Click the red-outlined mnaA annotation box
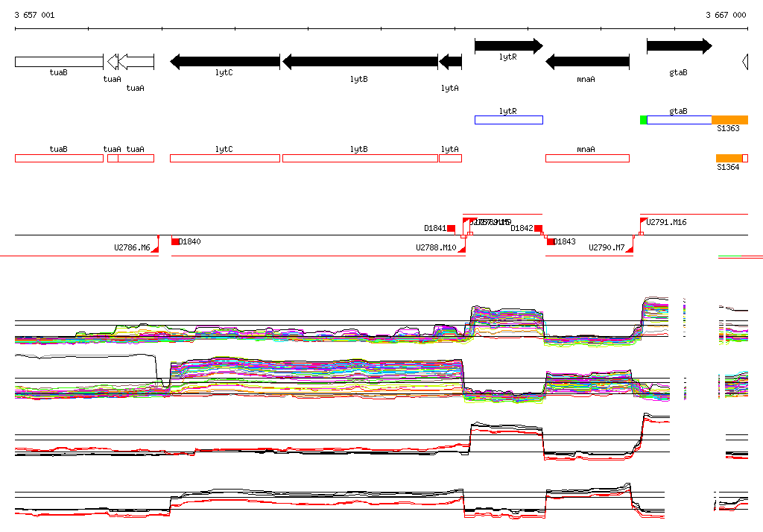Viewport: 763px width, 532px height. click(x=587, y=158)
